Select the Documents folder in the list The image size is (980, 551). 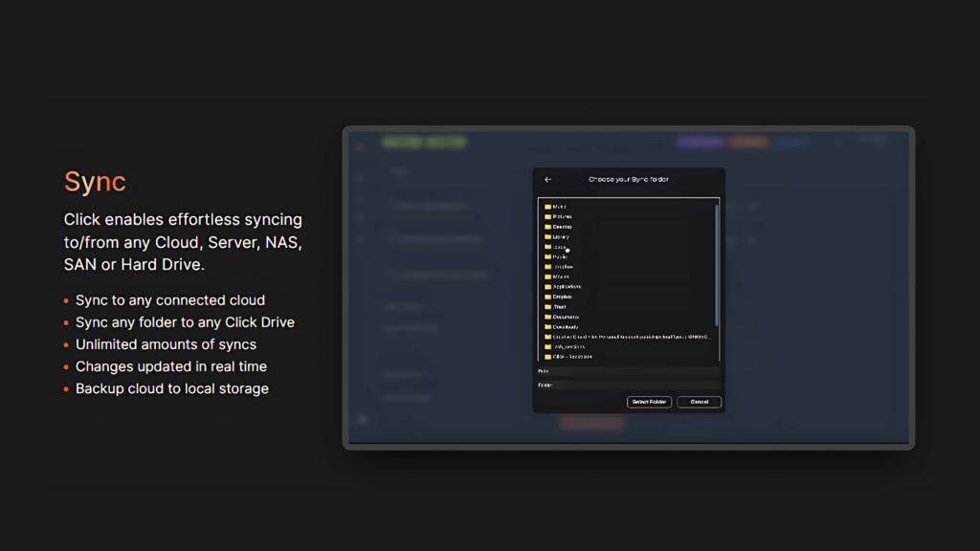(565, 317)
